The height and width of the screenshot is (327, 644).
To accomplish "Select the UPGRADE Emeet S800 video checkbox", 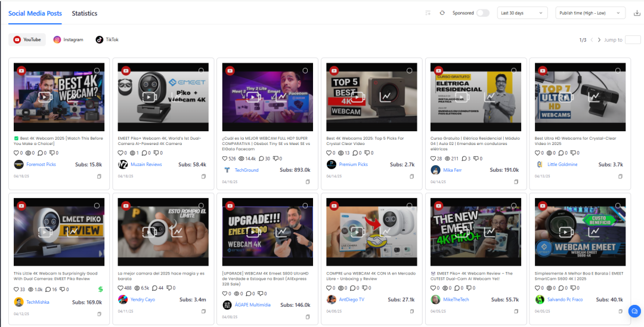I will [305, 205].
